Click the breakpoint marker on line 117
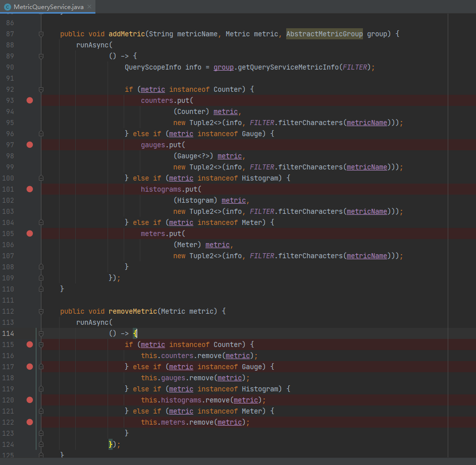This screenshot has height=465, width=476. tap(30, 367)
